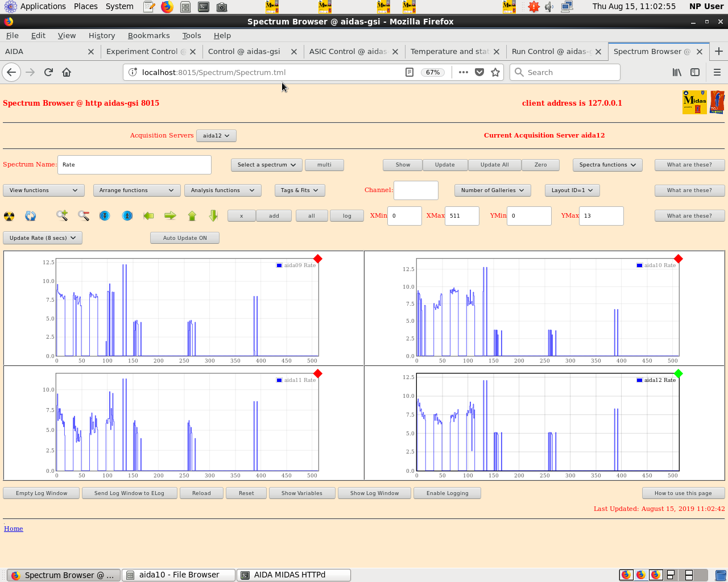Click How to use this page
Image resolution: width=728 pixels, height=582 pixels.
(x=683, y=493)
